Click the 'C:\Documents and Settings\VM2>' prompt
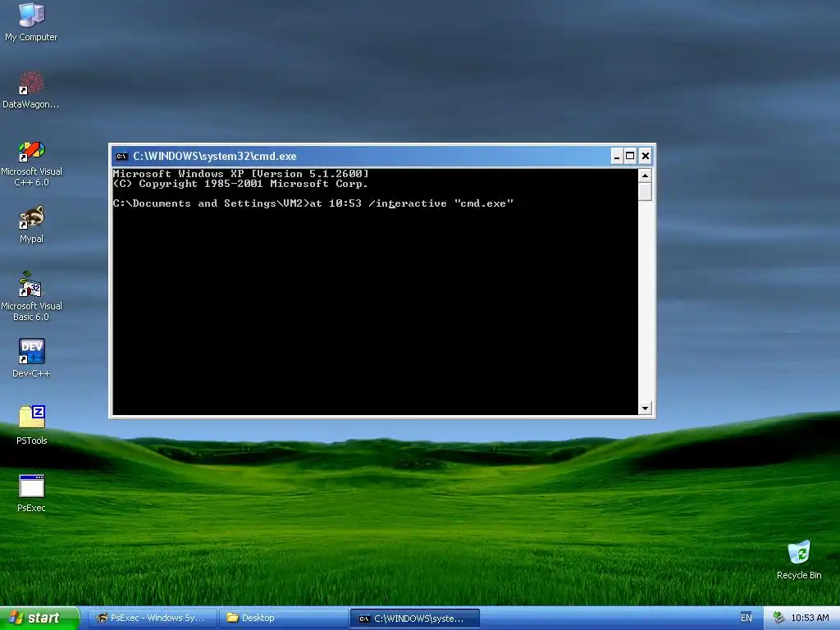The image size is (840, 630). pyautogui.click(x=211, y=203)
